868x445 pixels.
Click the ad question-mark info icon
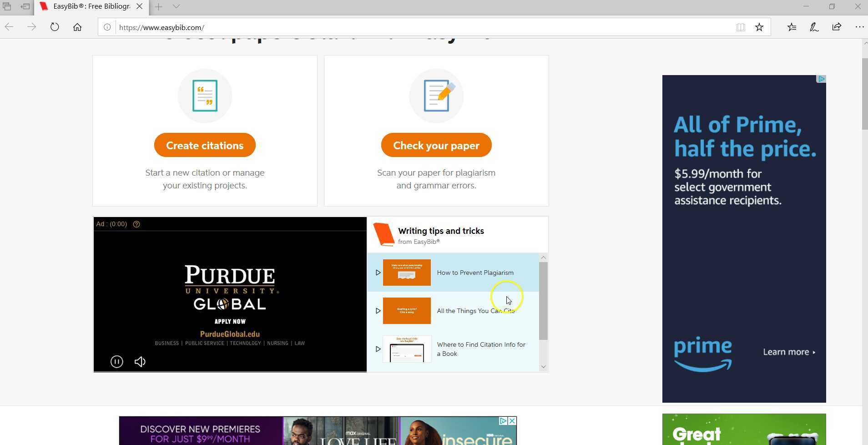[137, 223]
